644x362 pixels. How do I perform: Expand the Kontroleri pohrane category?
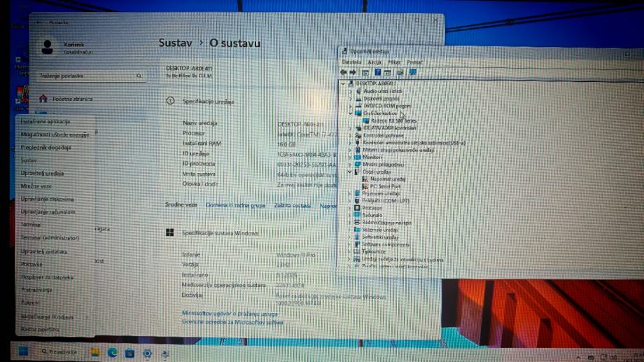coord(350,135)
